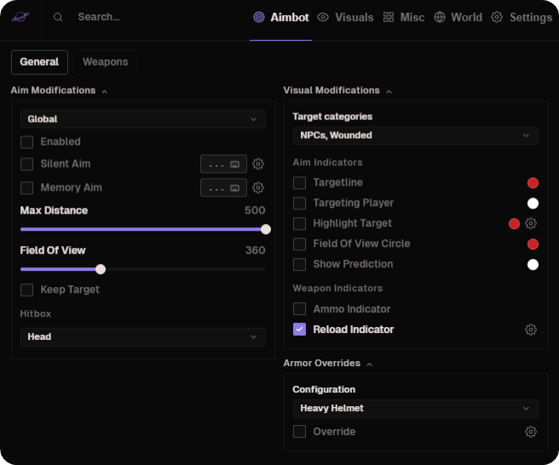Viewport: 559px width, 465px height.
Task: Open Highlight Target gear settings
Action: pyautogui.click(x=531, y=224)
